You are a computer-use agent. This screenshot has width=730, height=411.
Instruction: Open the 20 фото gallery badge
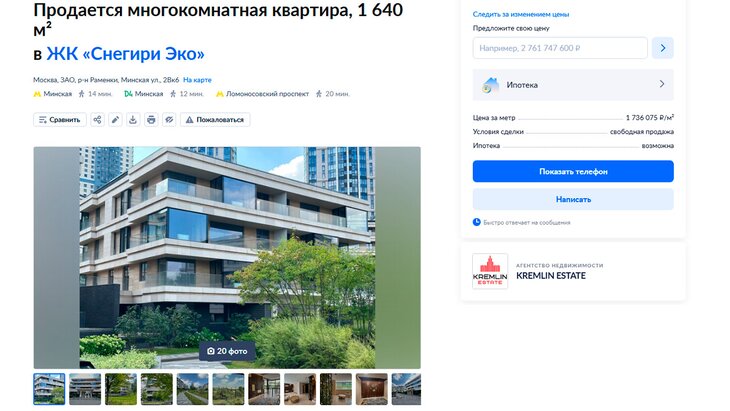(227, 351)
